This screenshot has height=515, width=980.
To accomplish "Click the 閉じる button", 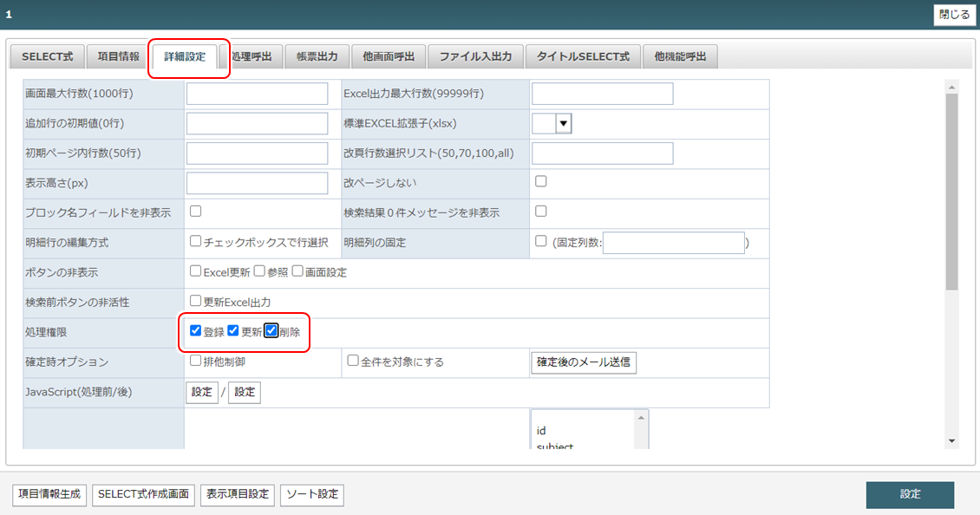I will pos(954,15).
